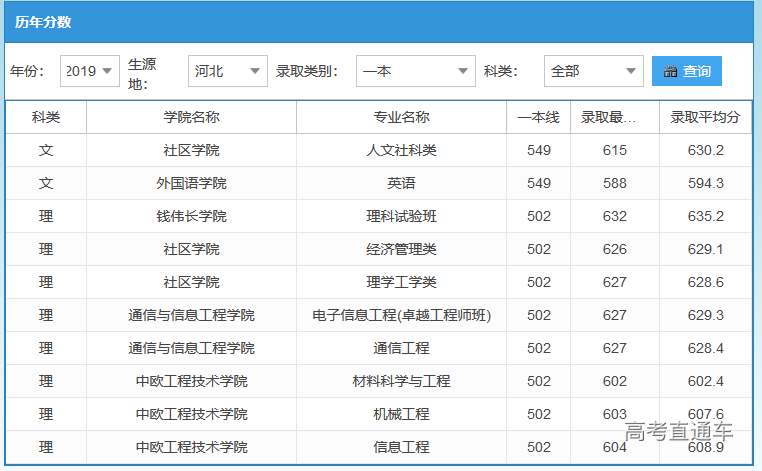Click the 查询 search button
Screen dimensions: 762x471
pyautogui.click(x=686, y=71)
